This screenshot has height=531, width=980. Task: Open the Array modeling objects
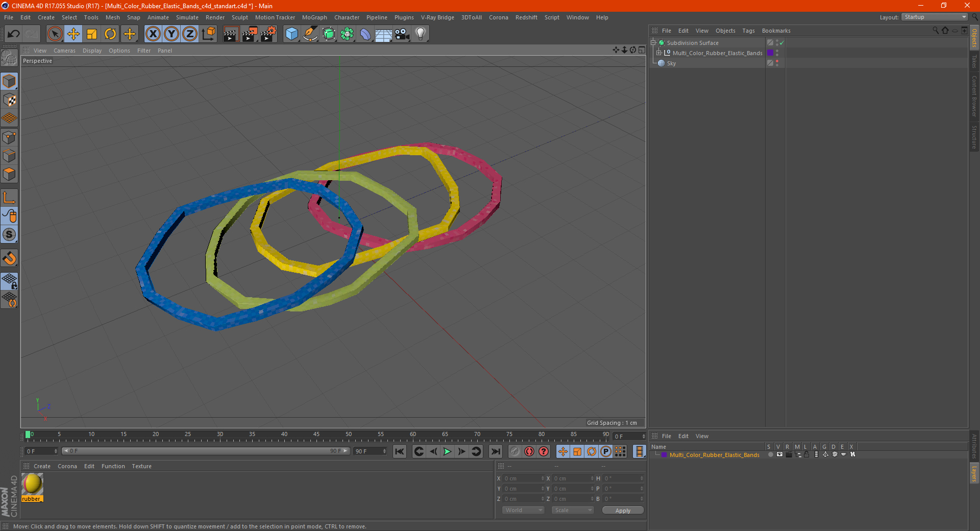pos(347,34)
